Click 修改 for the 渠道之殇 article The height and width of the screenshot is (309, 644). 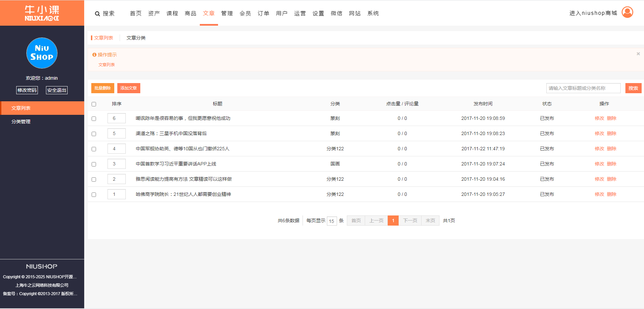pos(599,133)
